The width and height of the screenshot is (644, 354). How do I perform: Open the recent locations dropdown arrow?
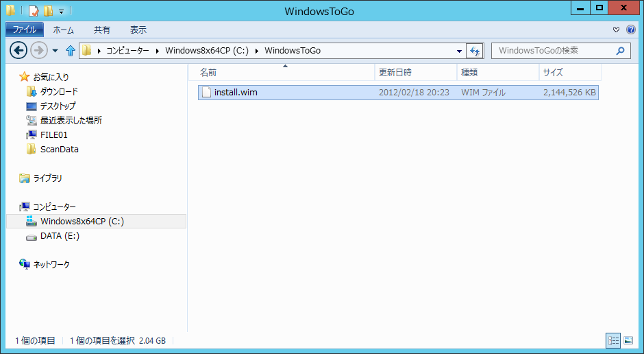55,51
